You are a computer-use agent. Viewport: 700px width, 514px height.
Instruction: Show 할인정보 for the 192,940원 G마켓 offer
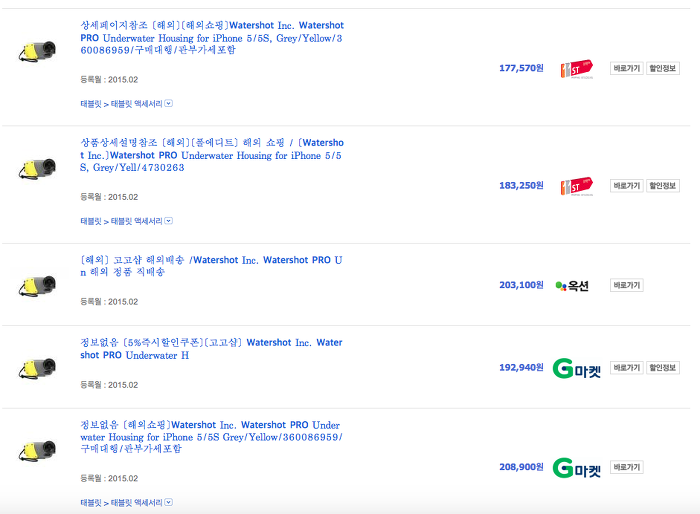662,368
